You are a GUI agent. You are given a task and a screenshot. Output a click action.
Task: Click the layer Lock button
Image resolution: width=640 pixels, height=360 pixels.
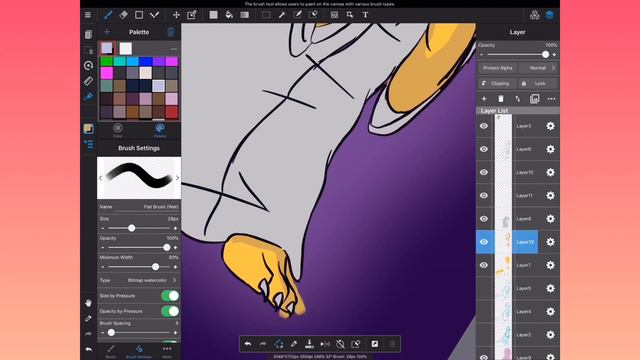[538, 83]
